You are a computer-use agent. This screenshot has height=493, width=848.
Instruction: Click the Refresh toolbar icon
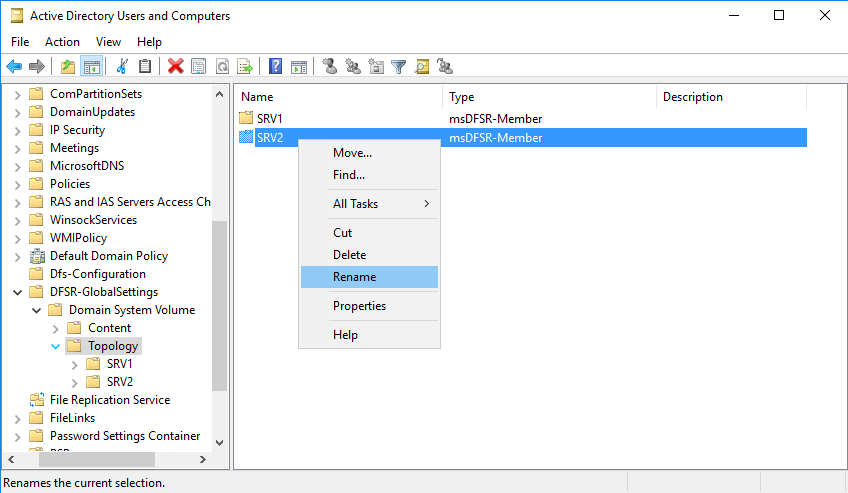click(221, 67)
